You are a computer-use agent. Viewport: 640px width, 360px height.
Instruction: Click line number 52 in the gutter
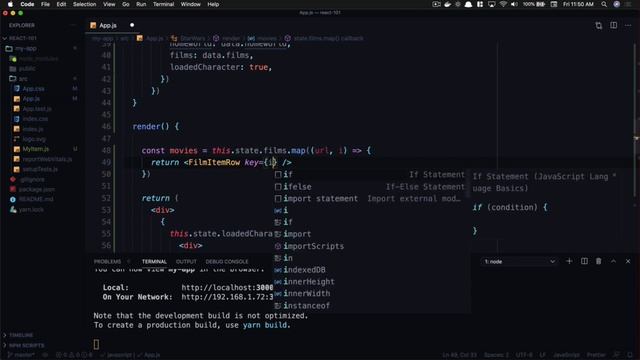(106, 198)
